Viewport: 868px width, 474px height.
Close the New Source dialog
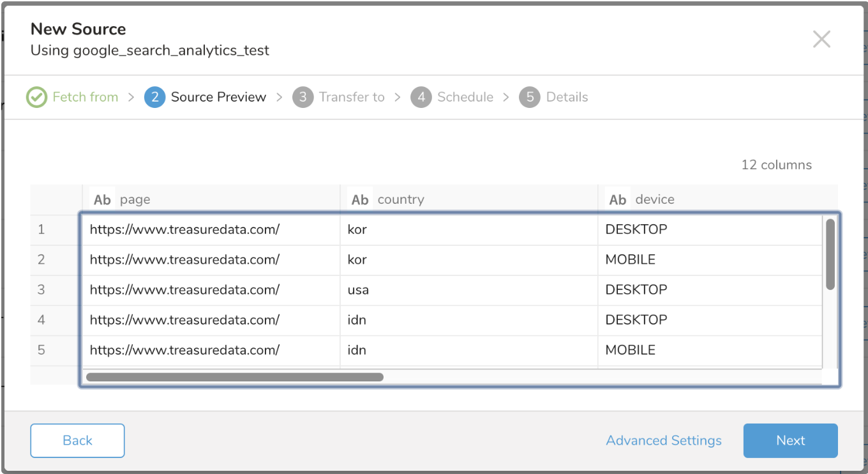coord(821,40)
